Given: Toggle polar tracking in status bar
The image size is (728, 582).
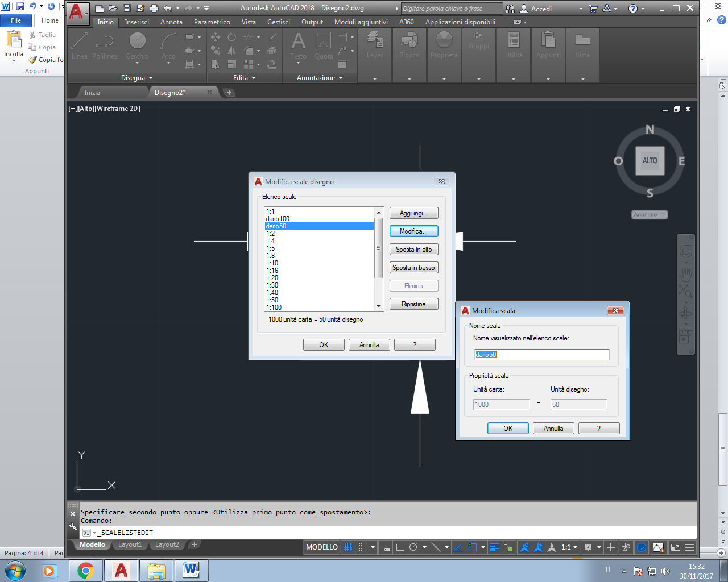Looking at the screenshot, I should pos(413,547).
